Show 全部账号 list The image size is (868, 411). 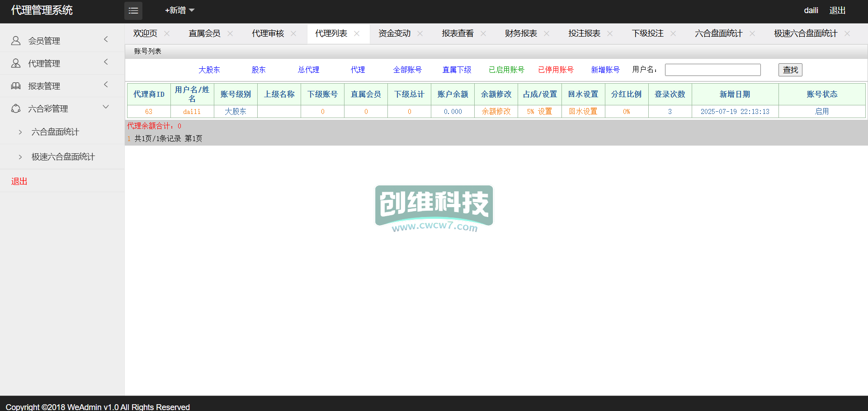(407, 70)
